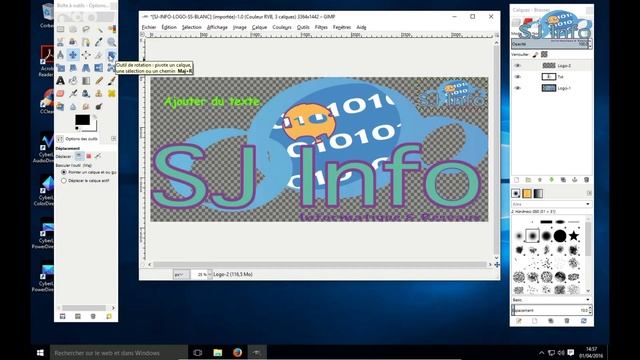This screenshot has width=640, height=360.
Task: Select the Crop tool
Action: (99, 55)
